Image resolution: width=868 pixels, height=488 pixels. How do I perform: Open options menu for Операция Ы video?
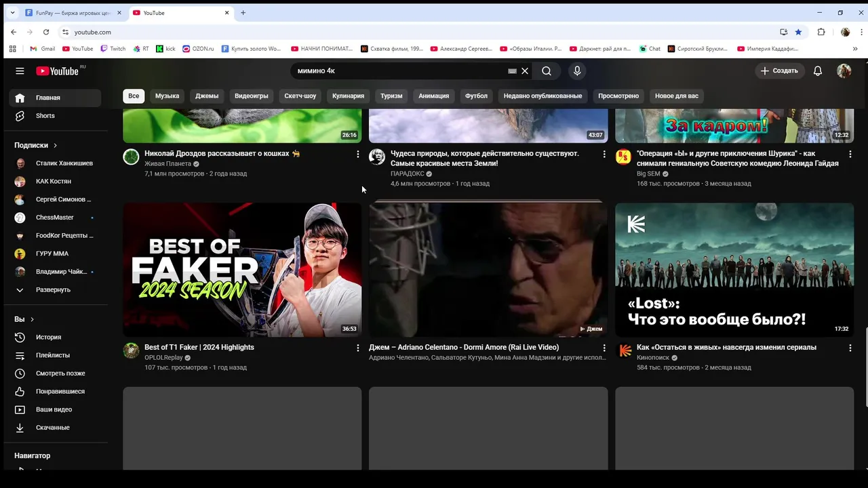pos(850,155)
